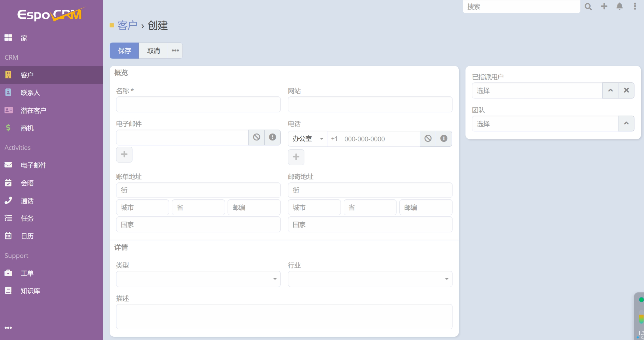The image size is (644, 340).
Task: Click into the 名称 input field
Action: coord(198,104)
